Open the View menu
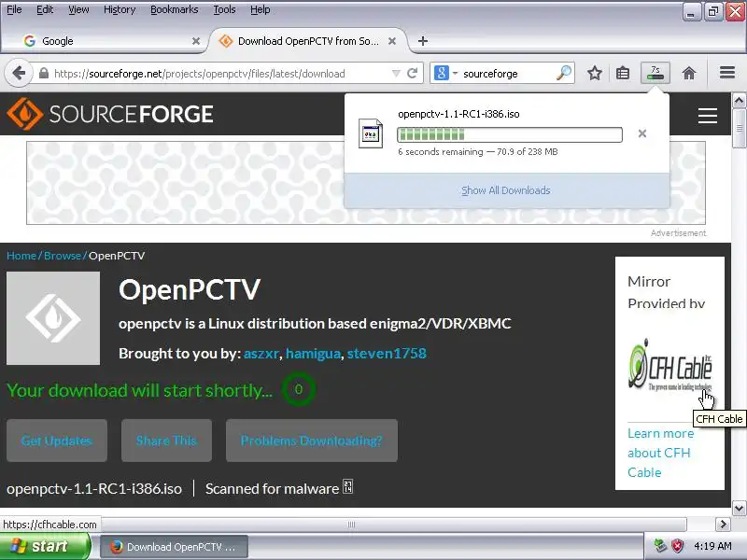Viewport: 747px width, 560px height. 78,9
